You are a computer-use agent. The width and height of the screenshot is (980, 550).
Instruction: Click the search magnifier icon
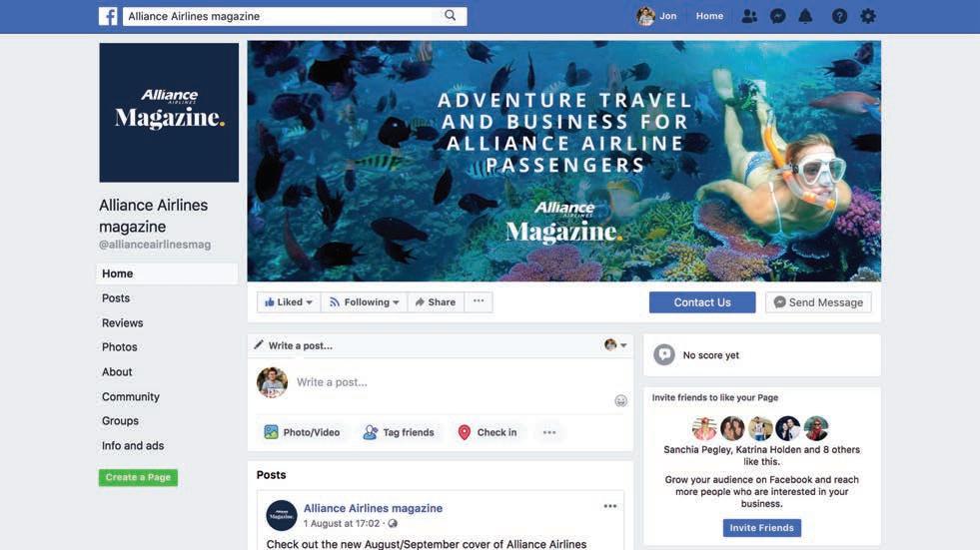pyautogui.click(x=450, y=16)
